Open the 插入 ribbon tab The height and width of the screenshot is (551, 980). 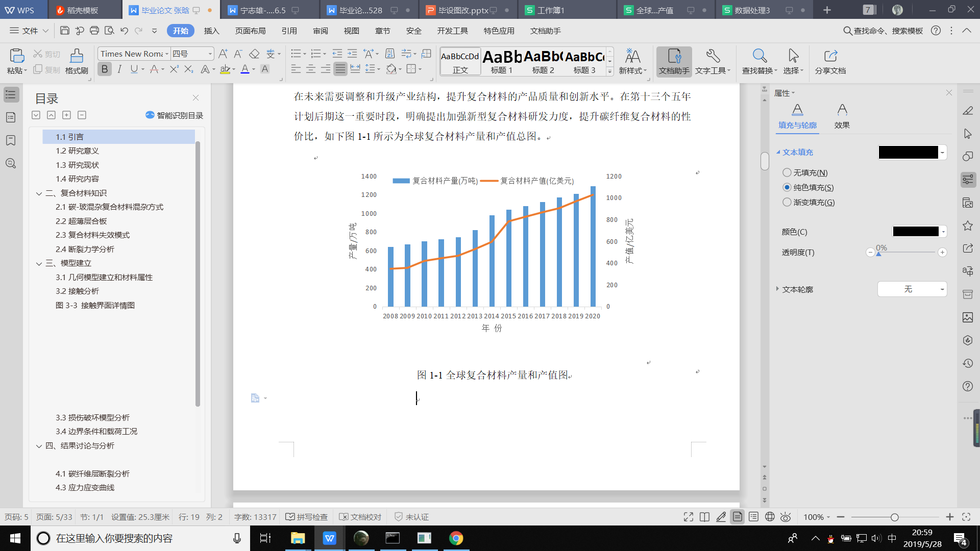[x=211, y=31]
